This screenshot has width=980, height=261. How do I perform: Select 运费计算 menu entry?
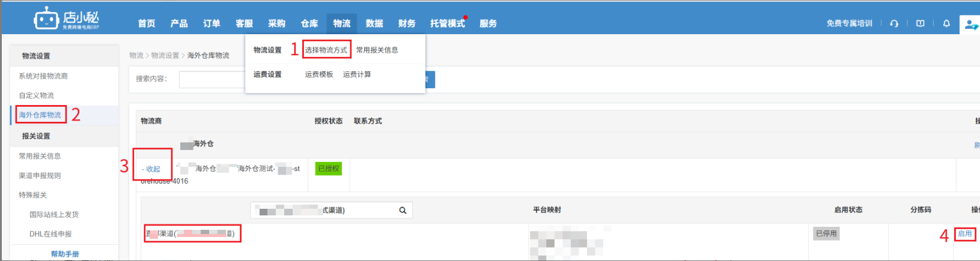point(357,74)
